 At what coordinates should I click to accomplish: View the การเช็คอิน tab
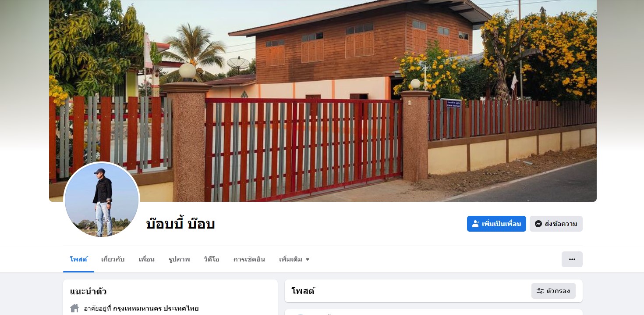[249, 259]
